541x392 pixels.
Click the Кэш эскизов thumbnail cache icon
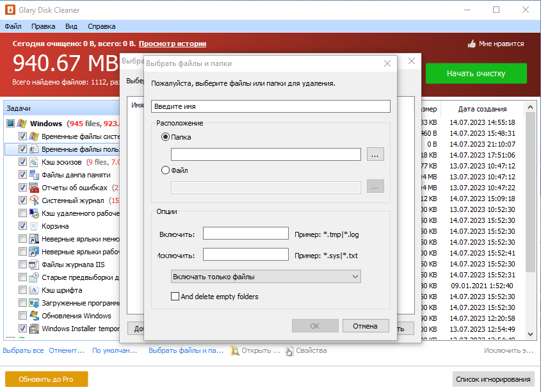pyautogui.click(x=34, y=162)
